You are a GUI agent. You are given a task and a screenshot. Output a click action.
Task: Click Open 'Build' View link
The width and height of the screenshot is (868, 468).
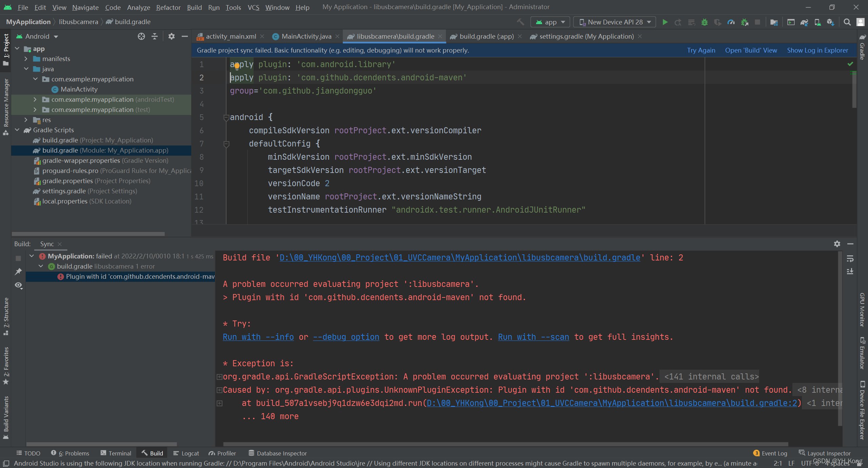(751, 50)
